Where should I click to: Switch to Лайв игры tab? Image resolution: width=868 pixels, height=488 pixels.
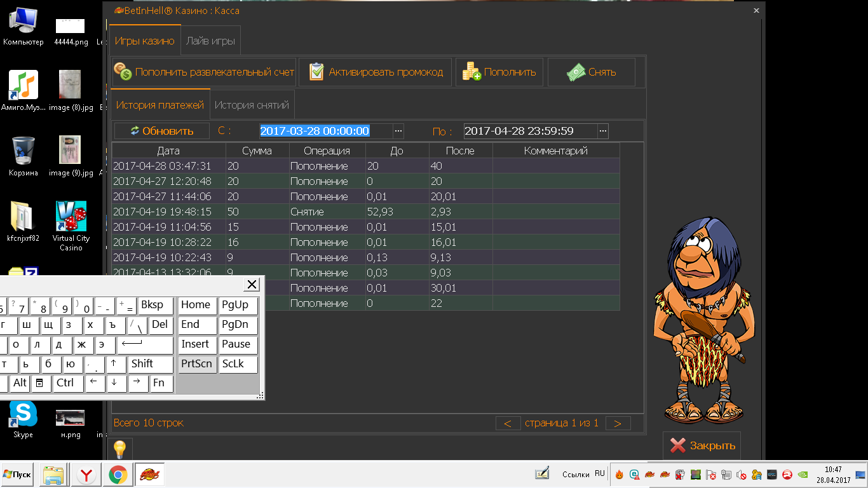[x=210, y=41]
